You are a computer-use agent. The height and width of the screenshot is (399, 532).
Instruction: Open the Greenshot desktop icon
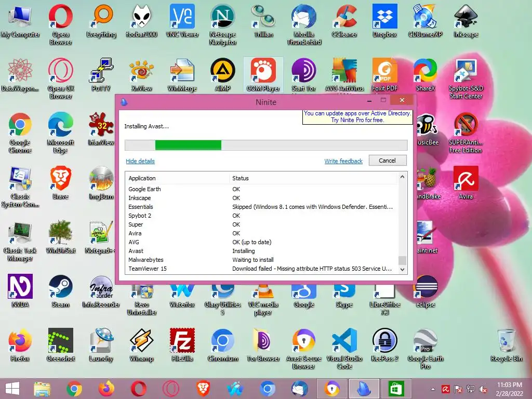(60, 345)
